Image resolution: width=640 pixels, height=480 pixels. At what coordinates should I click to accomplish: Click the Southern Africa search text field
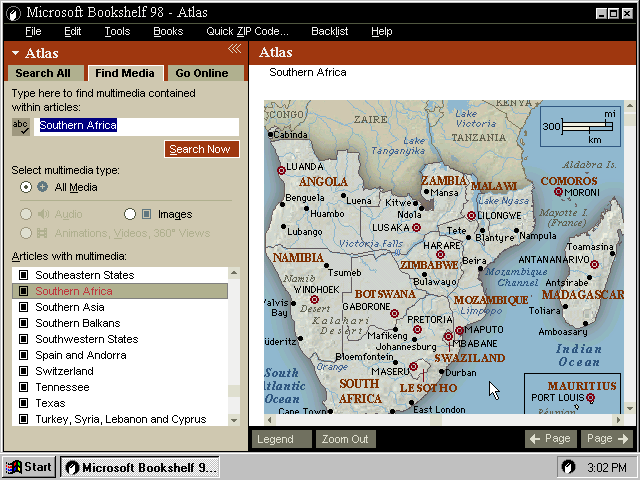coord(137,126)
